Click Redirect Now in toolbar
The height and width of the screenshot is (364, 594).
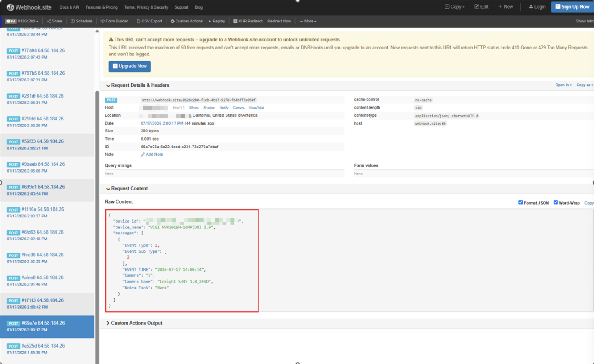point(279,21)
